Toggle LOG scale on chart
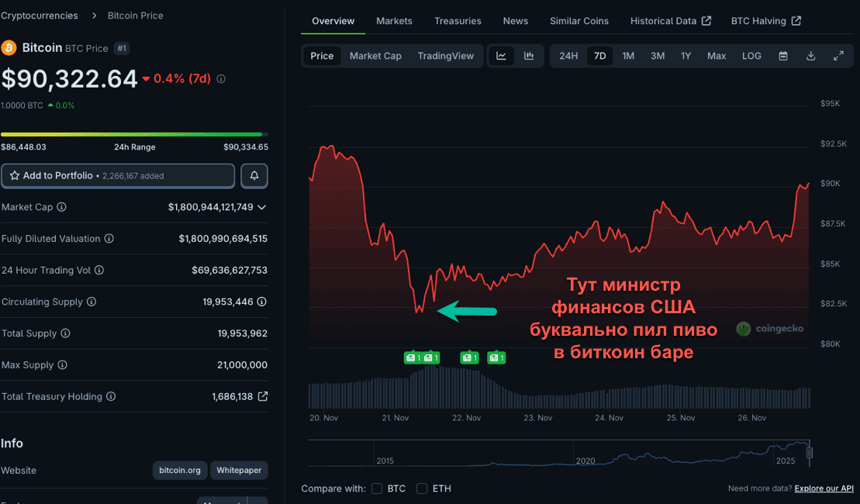The height and width of the screenshot is (504, 860). coord(751,56)
